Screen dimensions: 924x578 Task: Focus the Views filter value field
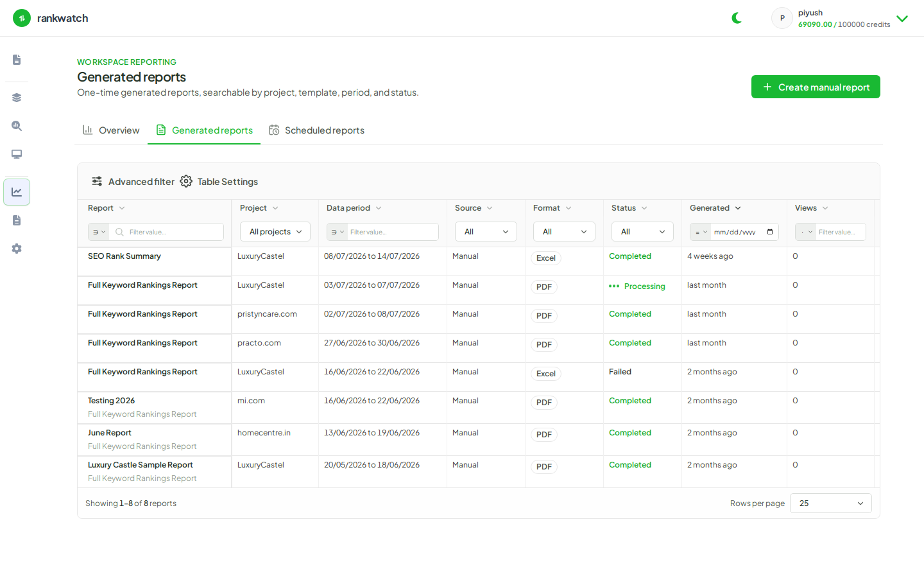(841, 232)
